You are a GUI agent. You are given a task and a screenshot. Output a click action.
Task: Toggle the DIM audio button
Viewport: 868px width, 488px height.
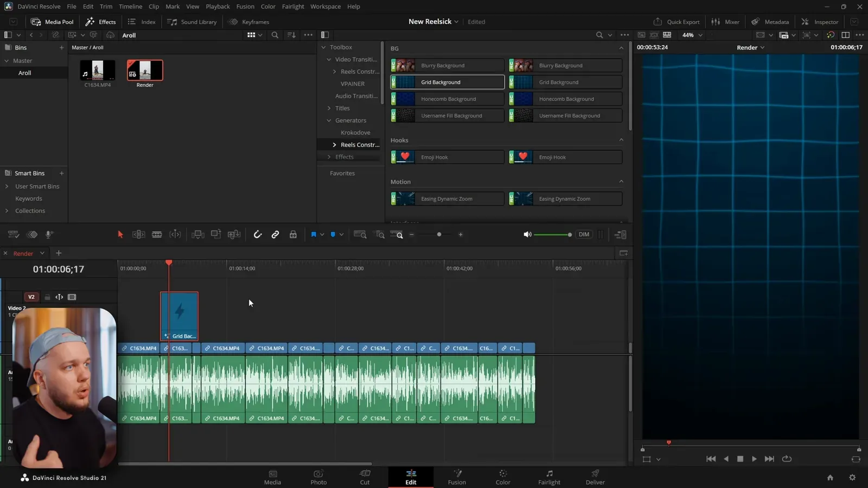[584, 234]
